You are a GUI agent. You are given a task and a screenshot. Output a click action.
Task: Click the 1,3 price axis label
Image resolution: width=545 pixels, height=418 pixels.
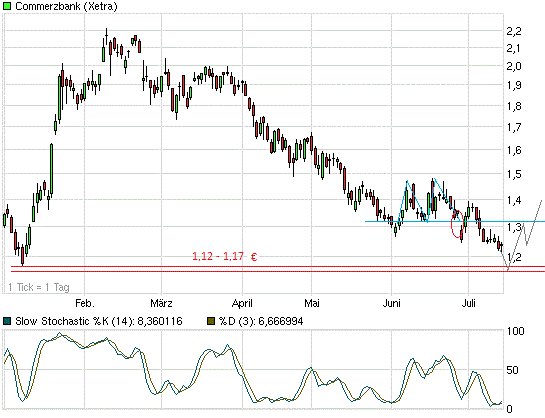[514, 227]
